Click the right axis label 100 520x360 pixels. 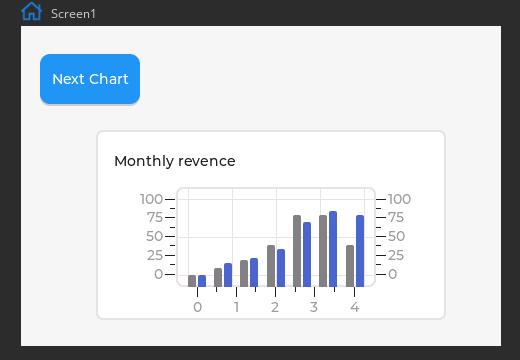coord(399,199)
